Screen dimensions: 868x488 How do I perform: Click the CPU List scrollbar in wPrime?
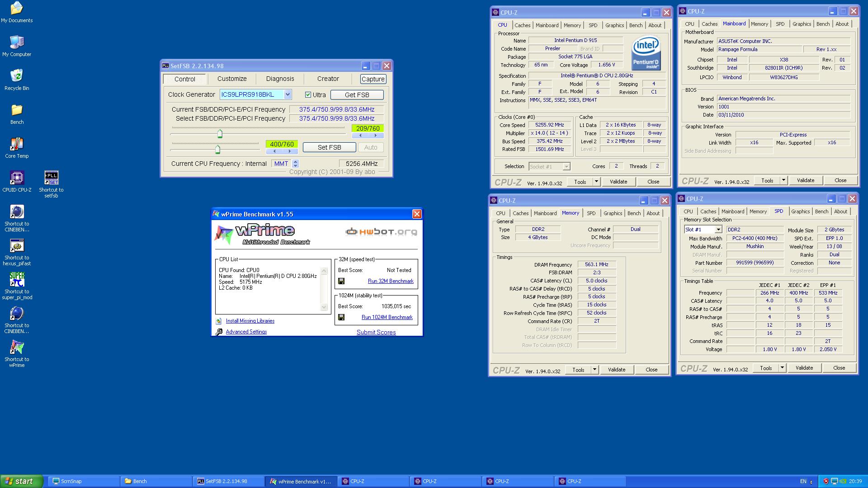[x=324, y=289]
